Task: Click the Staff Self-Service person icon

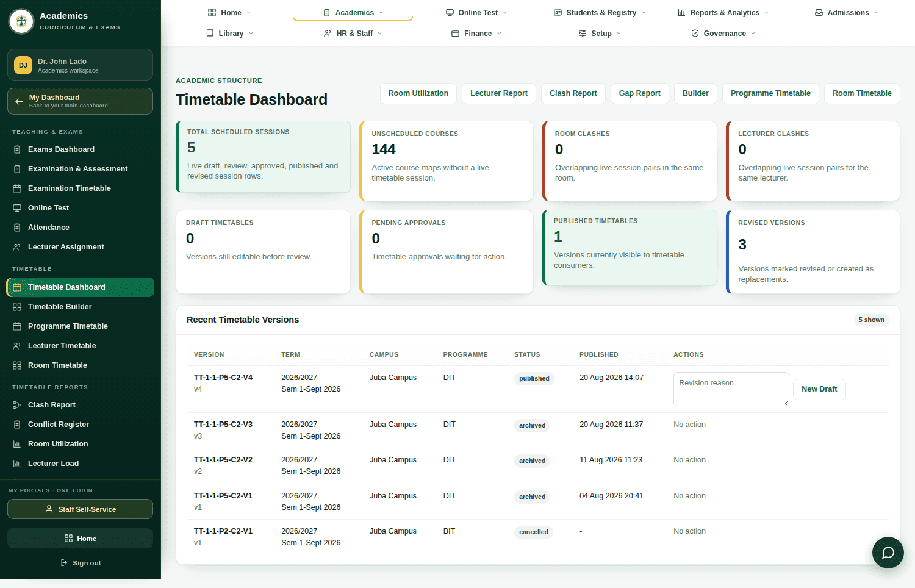Action: [49, 509]
